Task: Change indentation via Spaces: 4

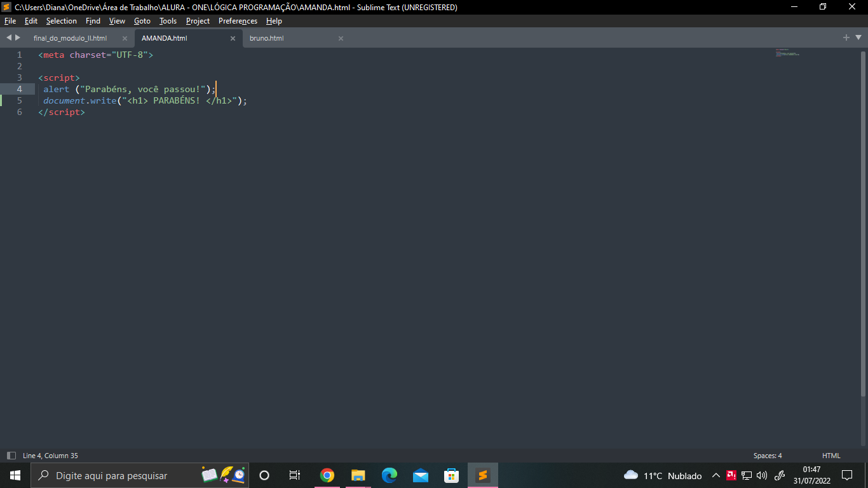Action: 768,456
